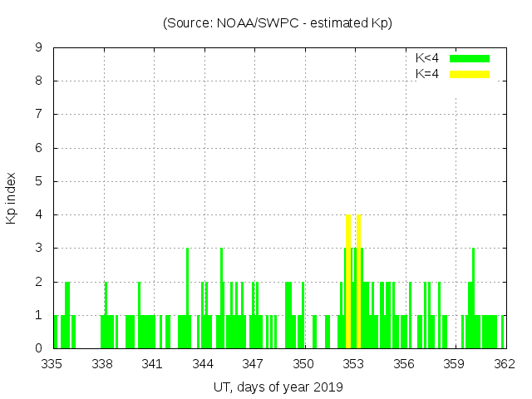
Task: Click the 347 day tick label
Action: point(254,363)
